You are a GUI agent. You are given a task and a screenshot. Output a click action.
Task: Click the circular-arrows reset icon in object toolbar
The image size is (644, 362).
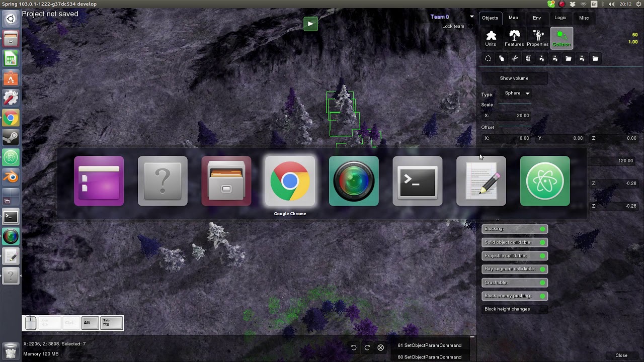pos(488,59)
